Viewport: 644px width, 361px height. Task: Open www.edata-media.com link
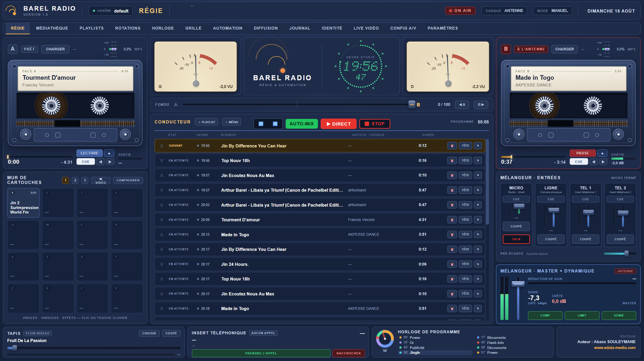coord(614,348)
